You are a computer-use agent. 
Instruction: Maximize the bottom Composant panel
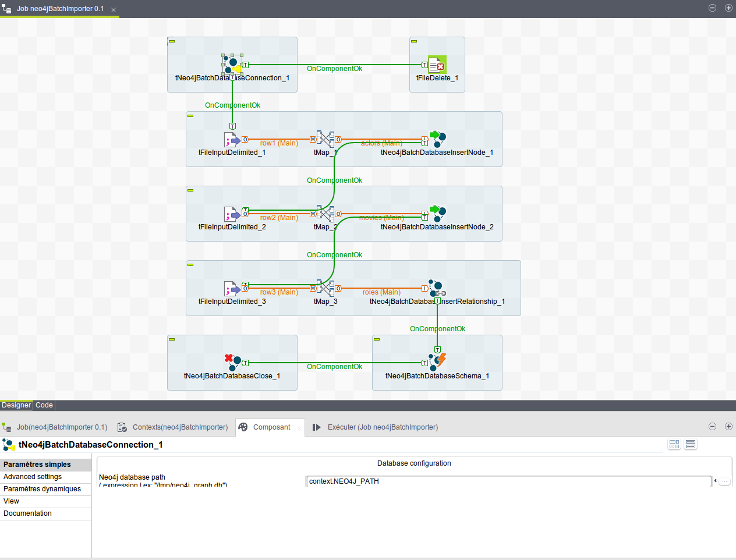(728, 427)
